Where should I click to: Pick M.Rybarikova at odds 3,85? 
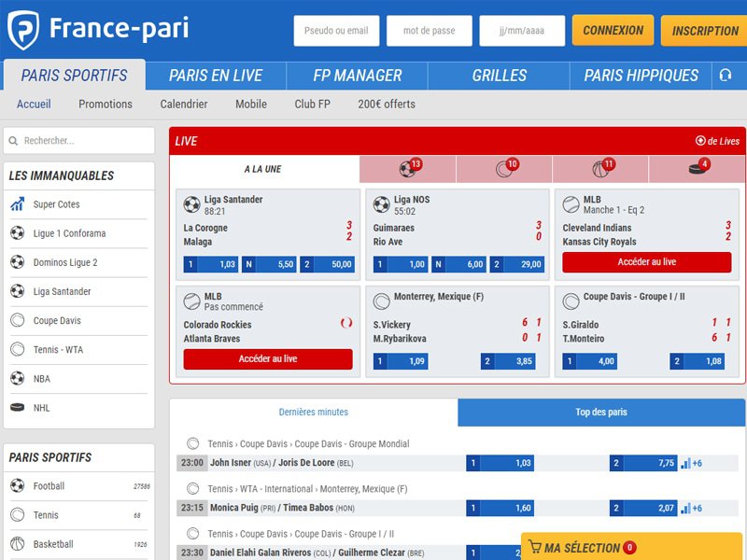[x=508, y=361]
